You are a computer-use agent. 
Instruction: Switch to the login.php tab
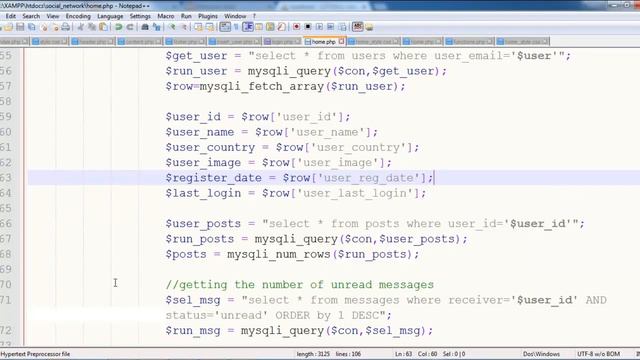(x=282, y=42)
